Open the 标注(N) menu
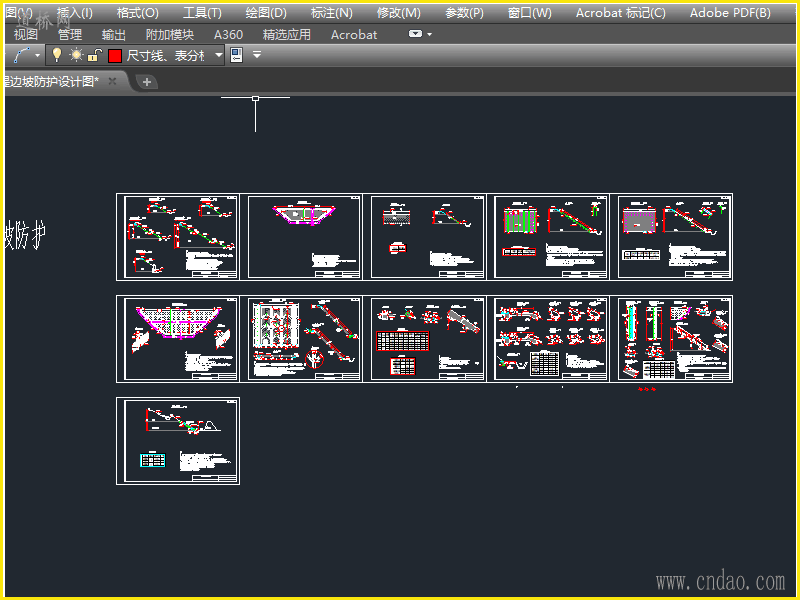Image resolution: width=800 pixels, height=600 pixels. click(331, 13)
